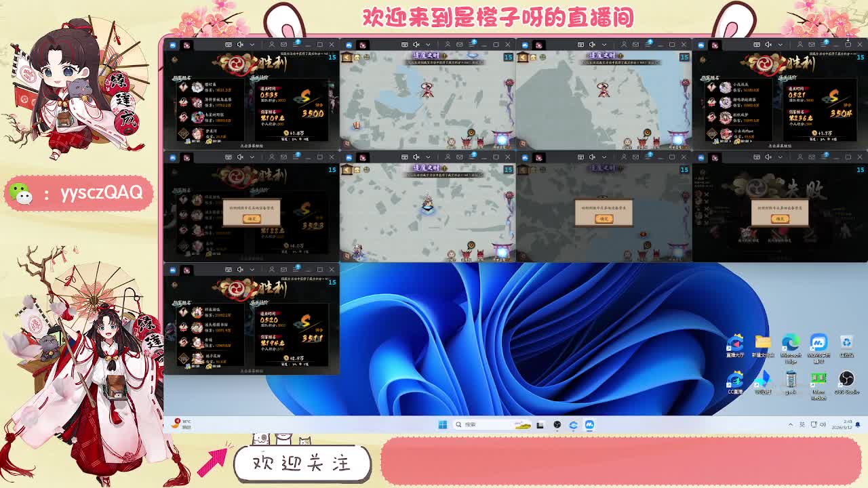
Task: Mute sound in the top-row first emulator window
Action: click(240, 45)
